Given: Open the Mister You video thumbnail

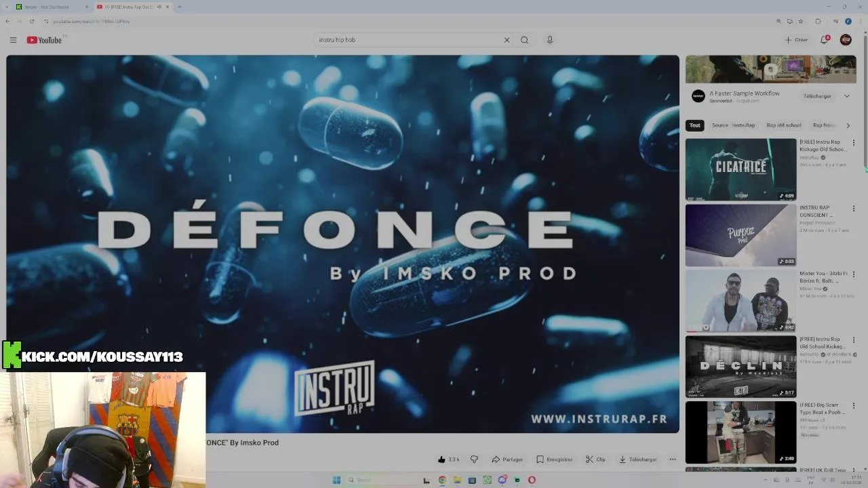Looking at the screenshot, I should [x=741, y=301].
